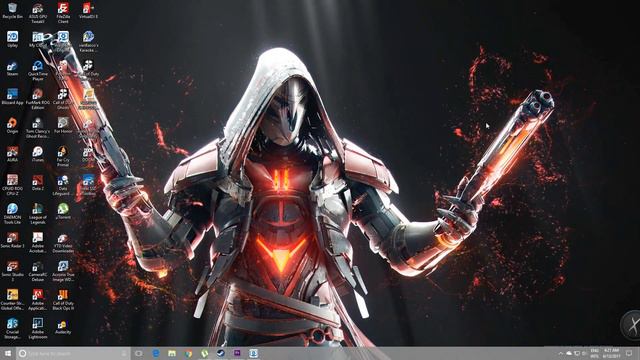Open the FileZilla Client shortcut
640x360 pixels.
pos(63,13)
